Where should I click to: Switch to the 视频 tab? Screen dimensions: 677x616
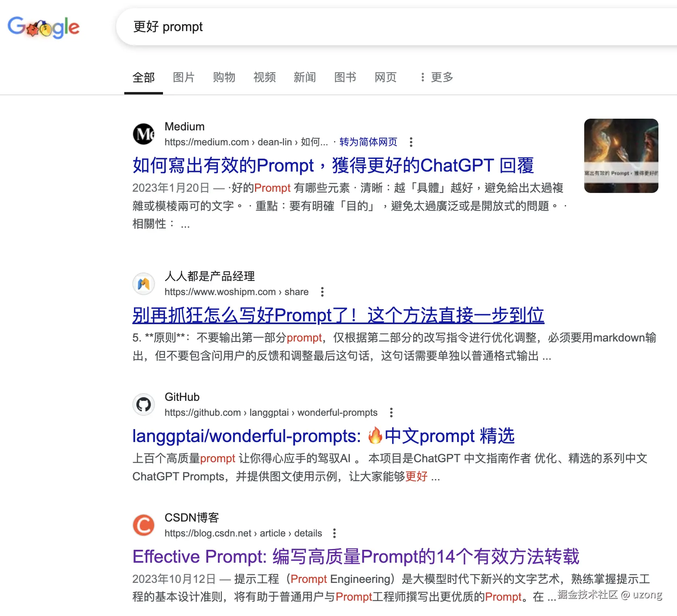click(x=265, y=77)
